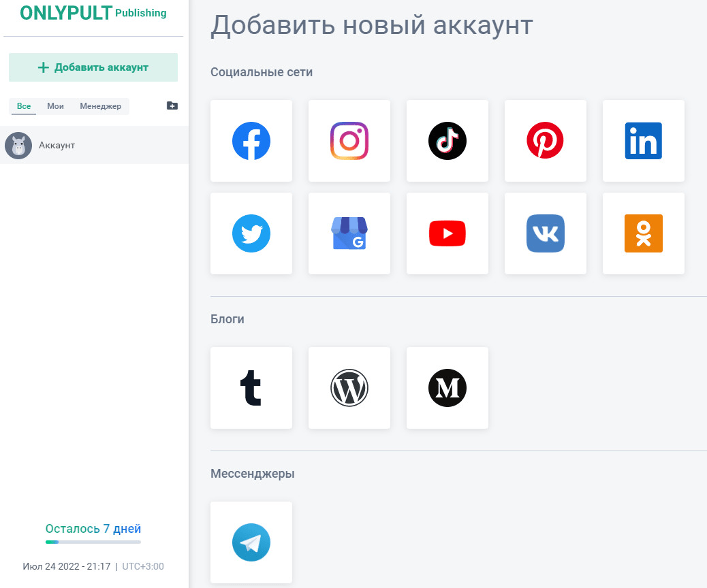
Task: Select the Аккаунт list row
Action: [x=94, y=145]
